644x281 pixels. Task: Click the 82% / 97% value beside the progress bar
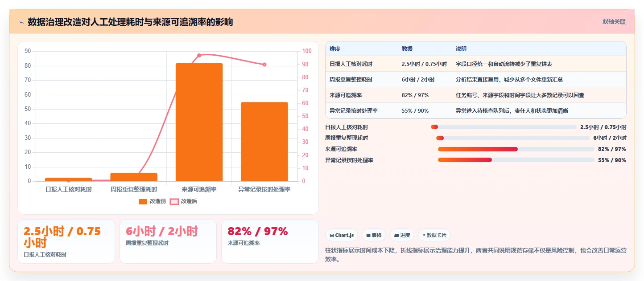(x=612, y=149)
